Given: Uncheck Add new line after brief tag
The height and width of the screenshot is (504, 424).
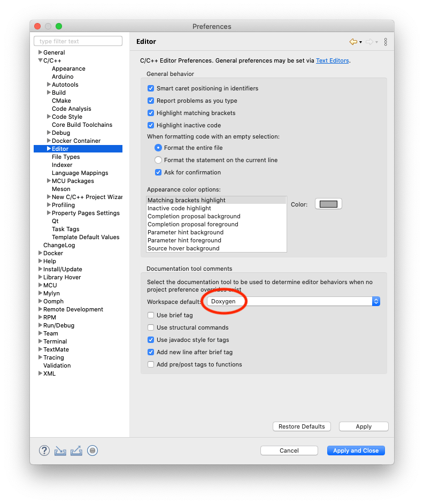Looking at the screenshot, I should (x=151, y=352).
